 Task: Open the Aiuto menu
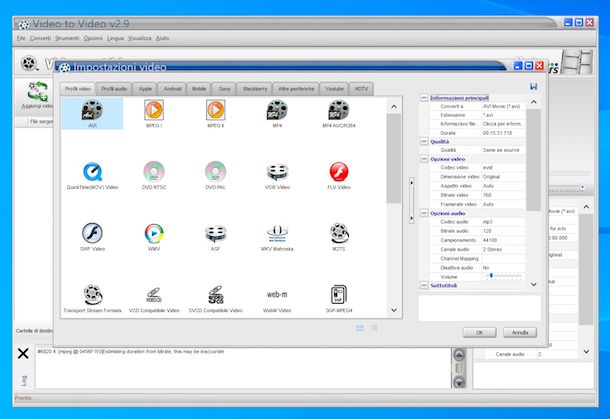click(x=162, y=38)
